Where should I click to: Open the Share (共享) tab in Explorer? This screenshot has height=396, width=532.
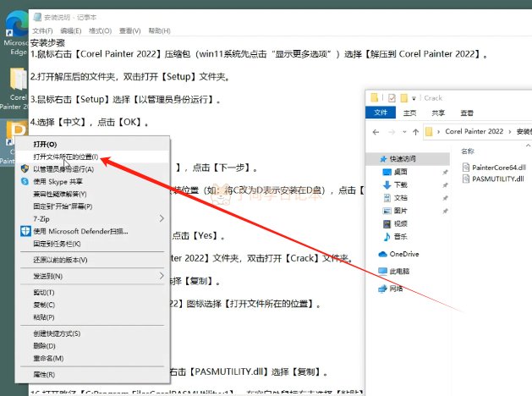pyautogui.click(x=438, y=113)
